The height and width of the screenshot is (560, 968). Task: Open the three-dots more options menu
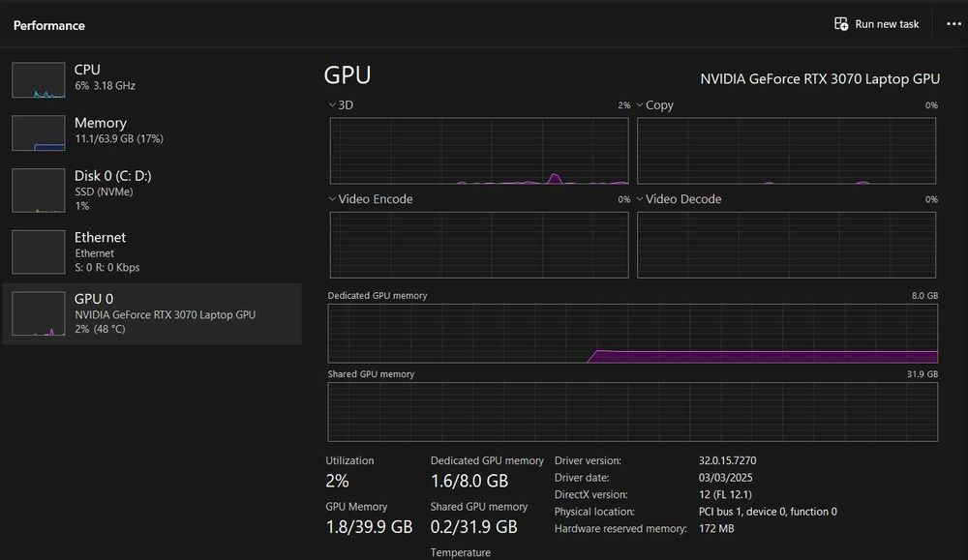953,24
